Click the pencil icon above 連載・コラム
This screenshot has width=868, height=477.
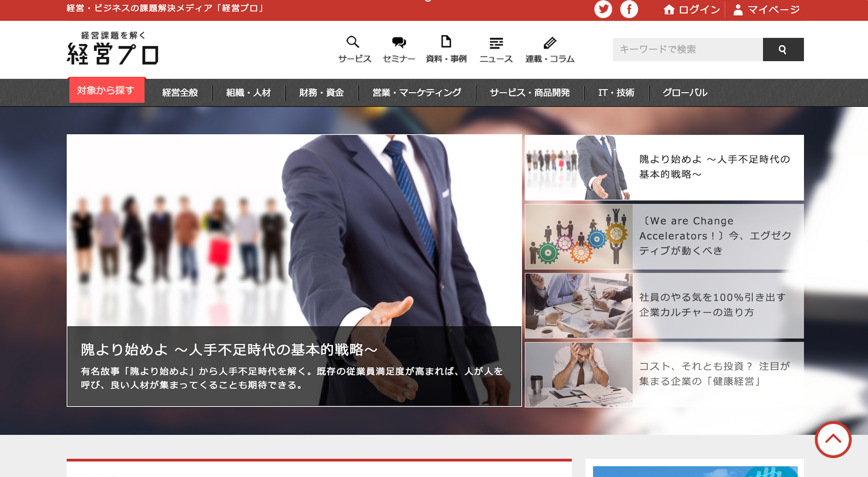(x=550, y=43)
